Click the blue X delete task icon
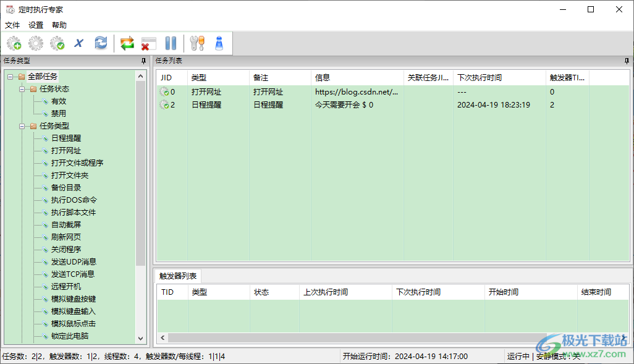The height and width of the screenshot is (364, 634). pyautogui.click(x=79, y=43)
